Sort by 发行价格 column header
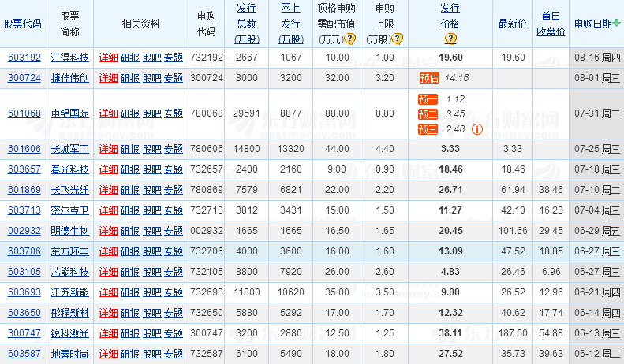The height and width of the screenshot is (364, 624). [x=450, y=16]
